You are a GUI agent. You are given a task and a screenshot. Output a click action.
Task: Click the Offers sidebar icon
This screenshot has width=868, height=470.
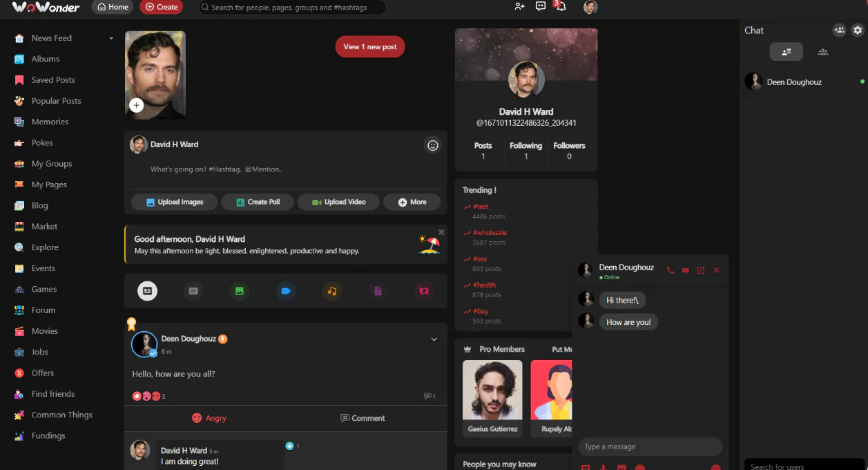(19, 373)
